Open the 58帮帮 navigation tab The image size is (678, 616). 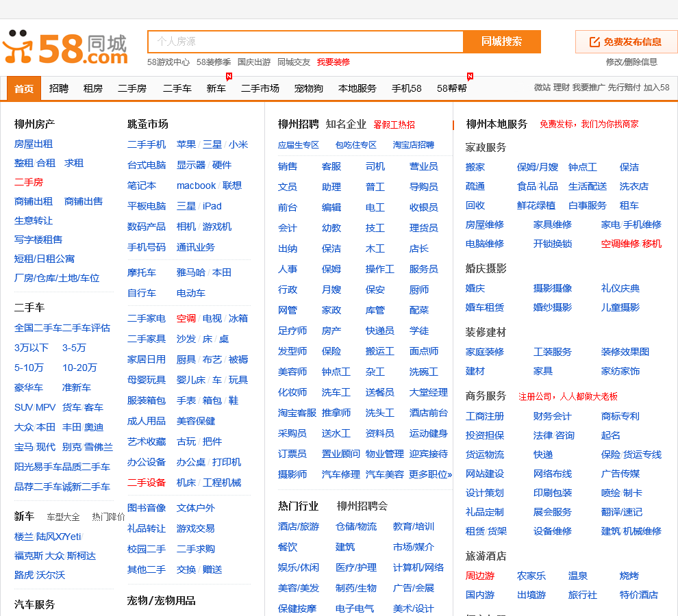451,88
